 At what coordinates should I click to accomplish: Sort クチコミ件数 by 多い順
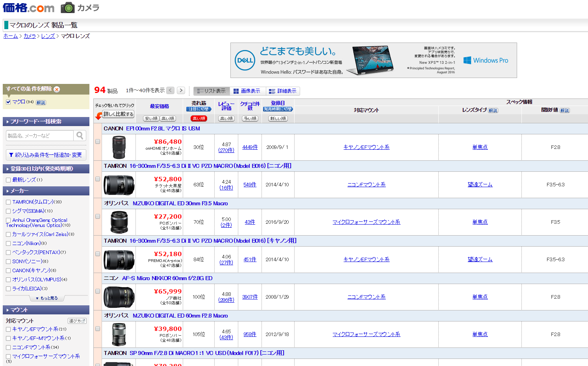pyautogui.click(x=250, y=119)
